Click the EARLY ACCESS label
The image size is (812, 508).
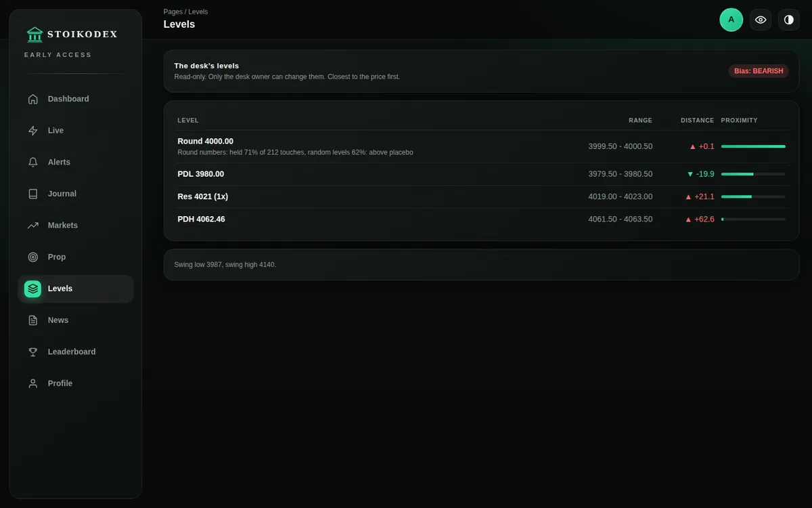pyautogui.click(x=58, y=55)
